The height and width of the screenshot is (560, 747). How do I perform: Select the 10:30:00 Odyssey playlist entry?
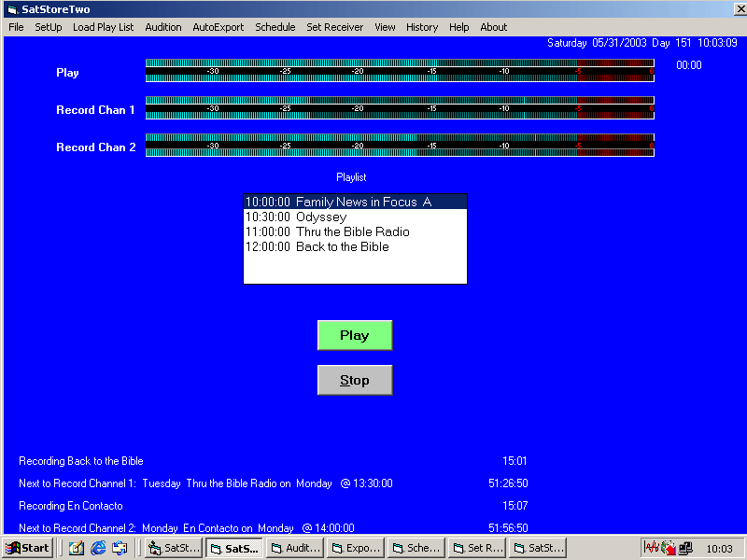coord(355,217)
